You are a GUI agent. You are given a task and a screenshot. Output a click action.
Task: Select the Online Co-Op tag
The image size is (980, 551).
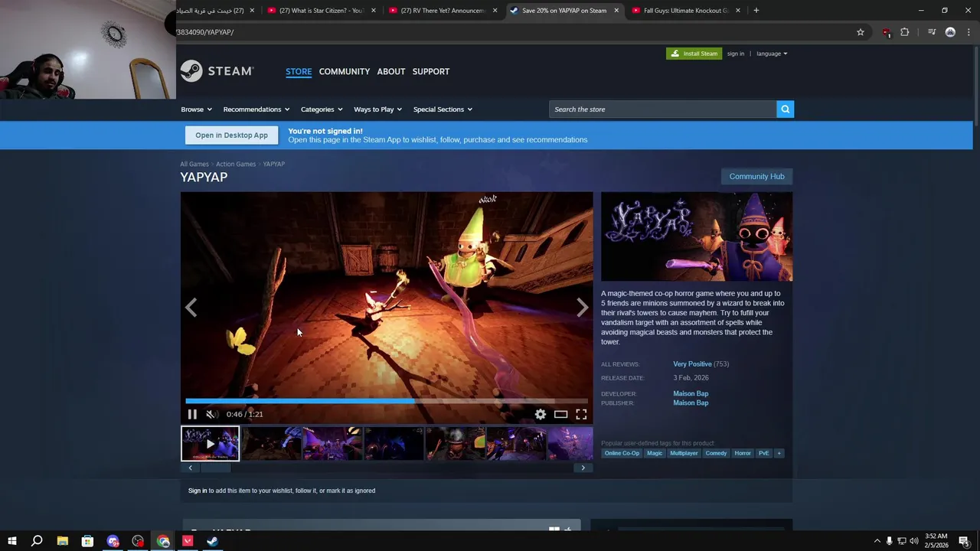[x=622, y=453]
